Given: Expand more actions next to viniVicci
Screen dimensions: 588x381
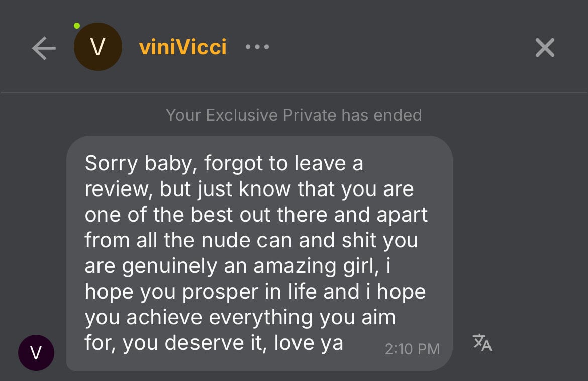Looking at the screenshot, I should (x=257, y=47).
